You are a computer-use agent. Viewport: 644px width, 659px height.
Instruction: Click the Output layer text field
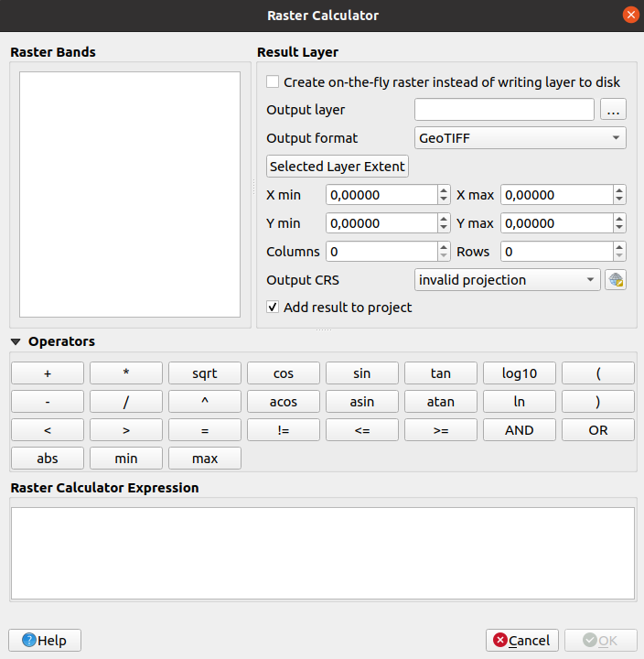point(504,110)
